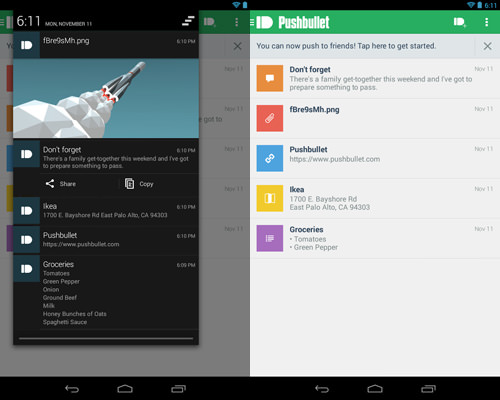Viewport: 500px width, 400px height.
Task: Toggle quick settings in notification shade
Action: pyautogui.click(x=188, y=21)
